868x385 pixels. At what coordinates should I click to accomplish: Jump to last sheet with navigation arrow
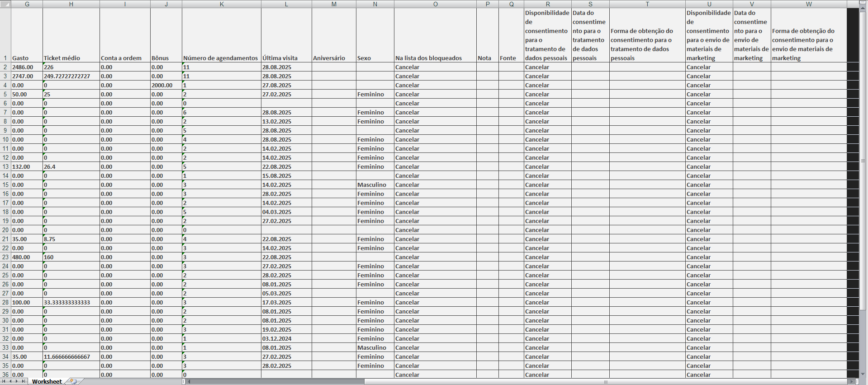(23, 381)
